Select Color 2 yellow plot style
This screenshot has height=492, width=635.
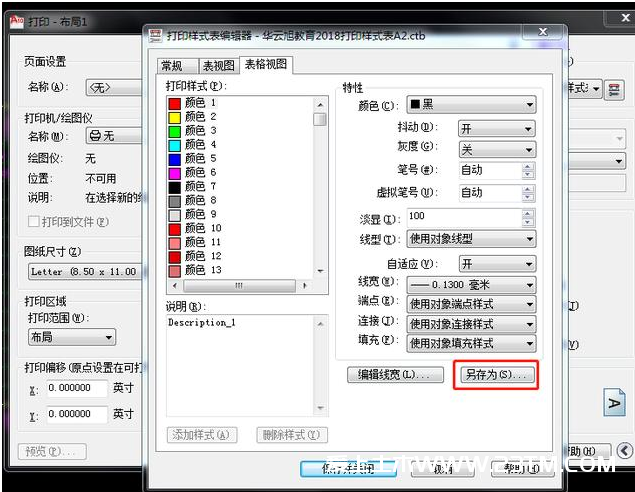193,117
